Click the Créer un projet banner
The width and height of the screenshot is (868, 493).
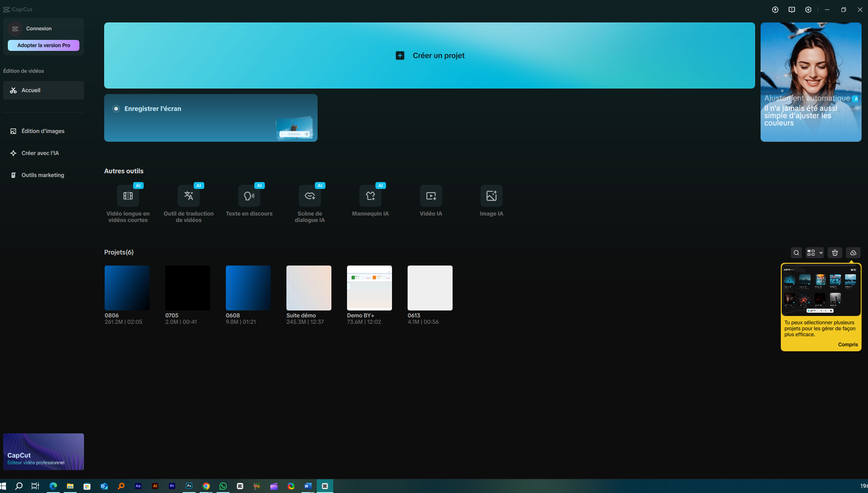430,55
